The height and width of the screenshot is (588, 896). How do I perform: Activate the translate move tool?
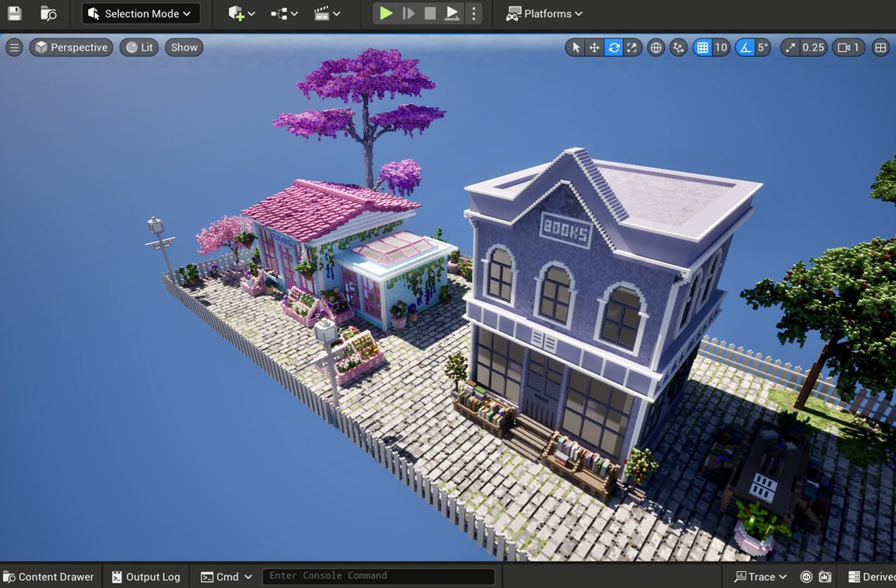coord(594,47)
